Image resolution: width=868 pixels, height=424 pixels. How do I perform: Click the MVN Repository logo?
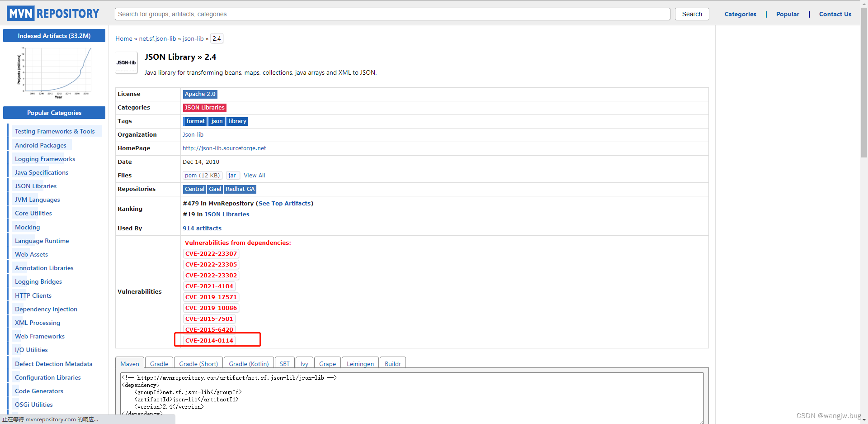[x=52, y=13]
